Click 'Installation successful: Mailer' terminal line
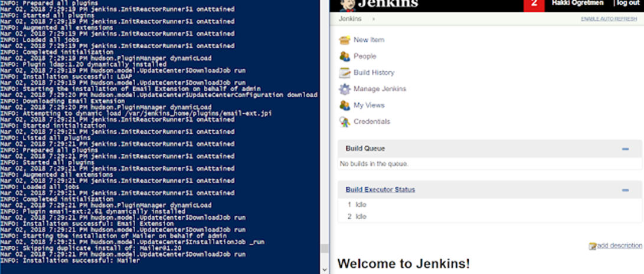Screen dimensions: 644x274 (70, 260)
